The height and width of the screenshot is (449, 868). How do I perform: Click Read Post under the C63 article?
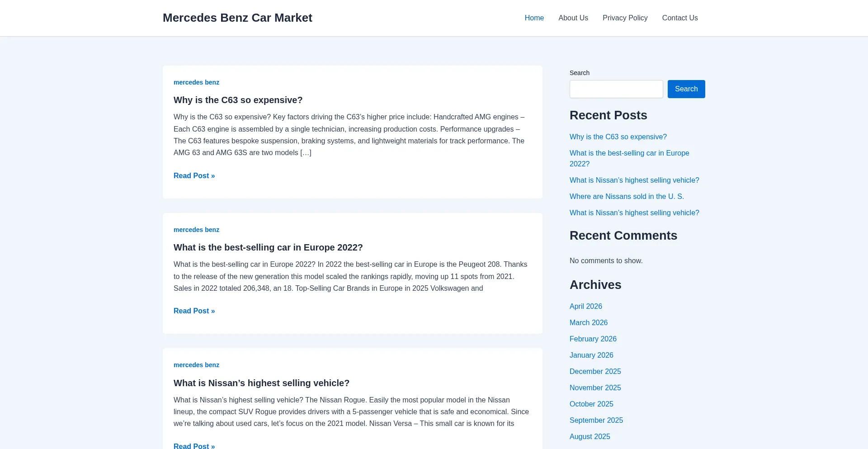coord(194,175)
